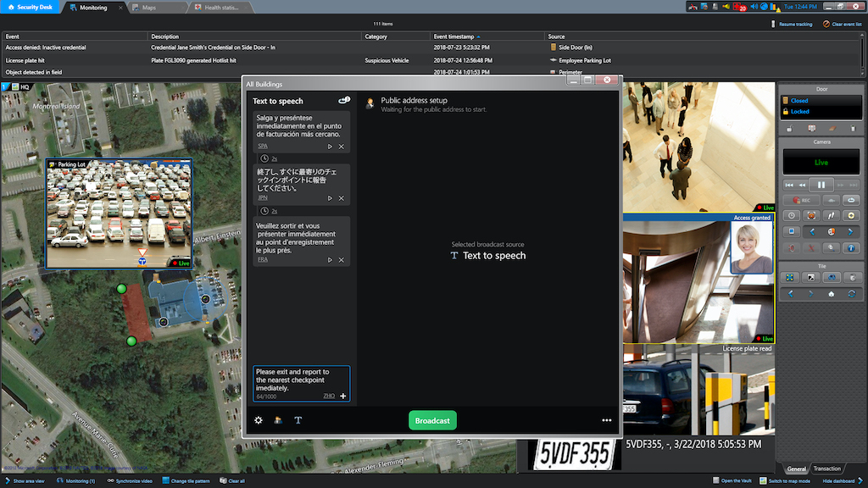Open the three-dot more options menu
The width and height of the screenshot is (868, 488).
point(607,420)
